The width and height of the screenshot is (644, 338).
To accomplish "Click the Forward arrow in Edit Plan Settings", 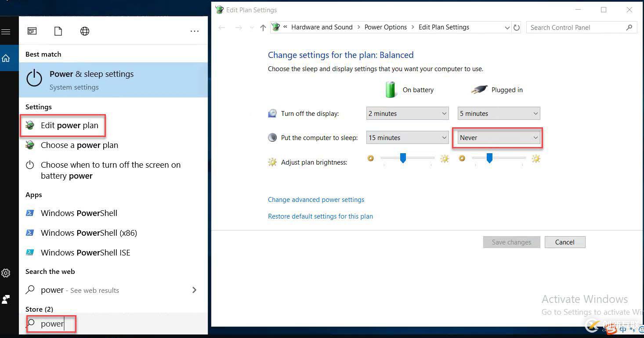I will [x=239, y=28].
